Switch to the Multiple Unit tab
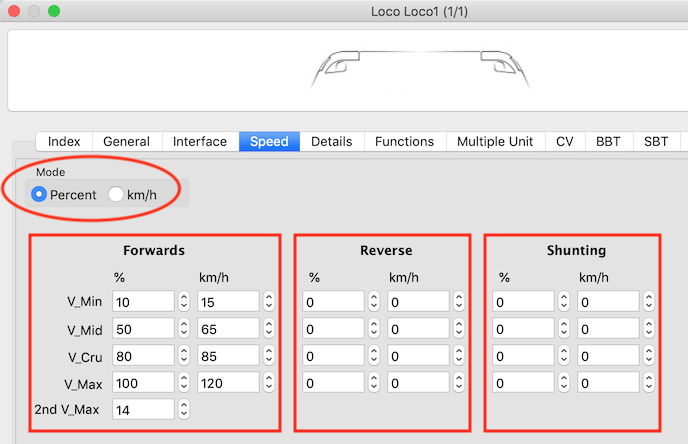Screen dimensions: 688x444 coord(495,142)
